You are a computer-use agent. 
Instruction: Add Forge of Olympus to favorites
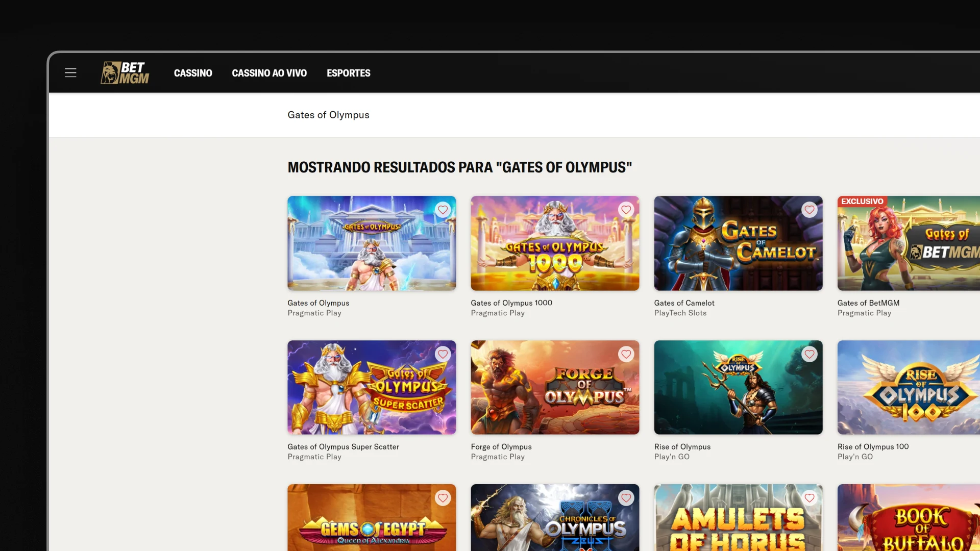tap(626, 354)
